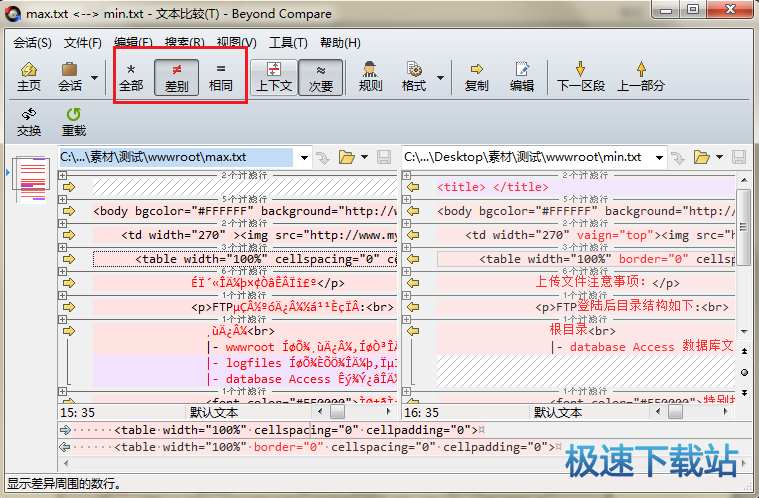
Task: Expand hidden lines above right title row
Action: (407, 175)
